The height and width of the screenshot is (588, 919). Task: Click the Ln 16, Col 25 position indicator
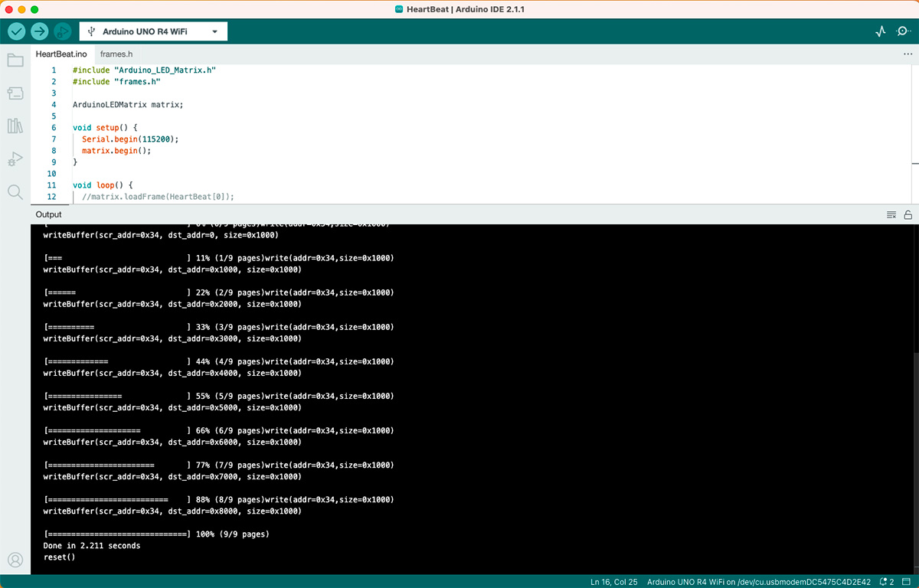point(613,582)
